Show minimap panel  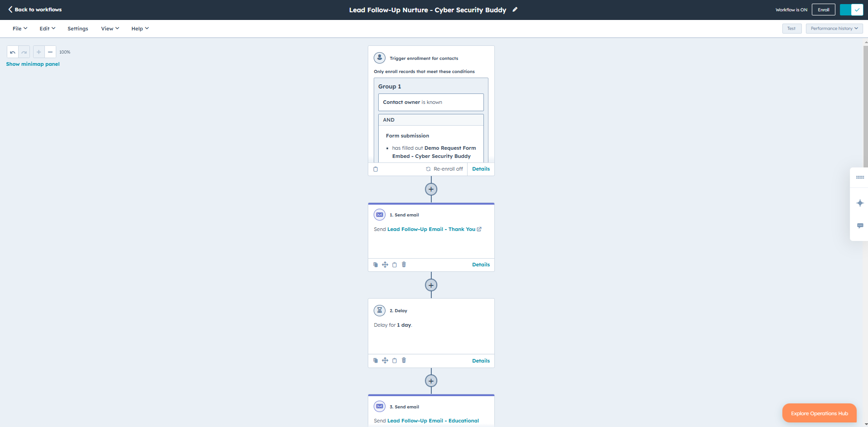coord(33,64)
